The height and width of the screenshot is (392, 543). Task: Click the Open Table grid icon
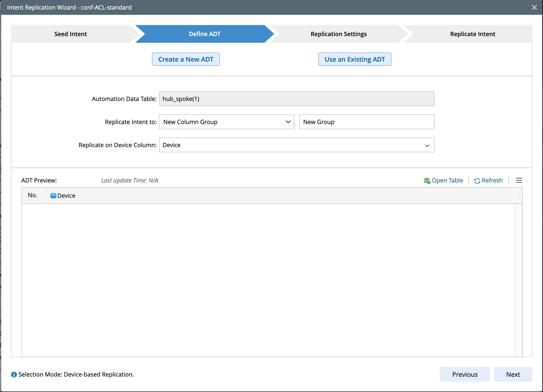(427, 181)
